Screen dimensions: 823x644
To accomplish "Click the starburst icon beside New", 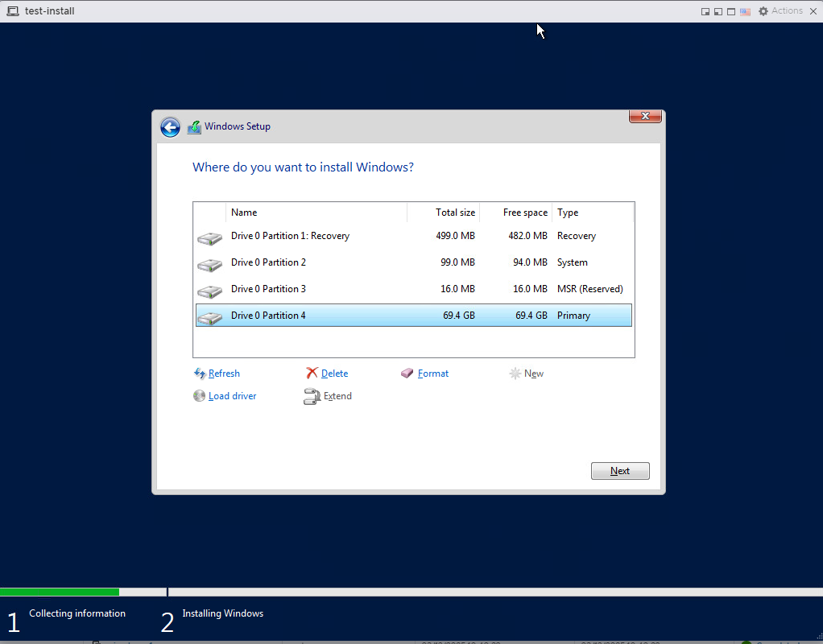I will [x=515, y=374].
